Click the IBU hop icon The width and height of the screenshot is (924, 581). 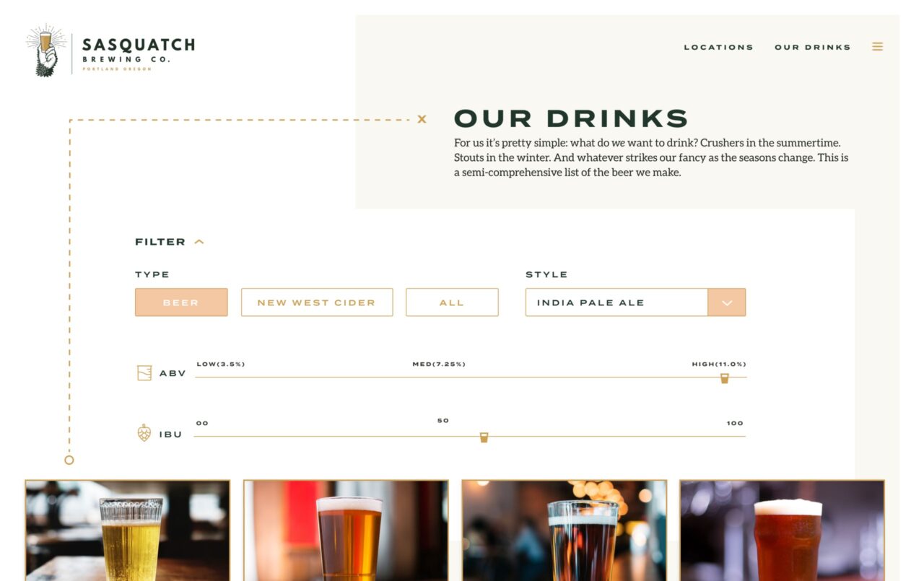(144, 433)
